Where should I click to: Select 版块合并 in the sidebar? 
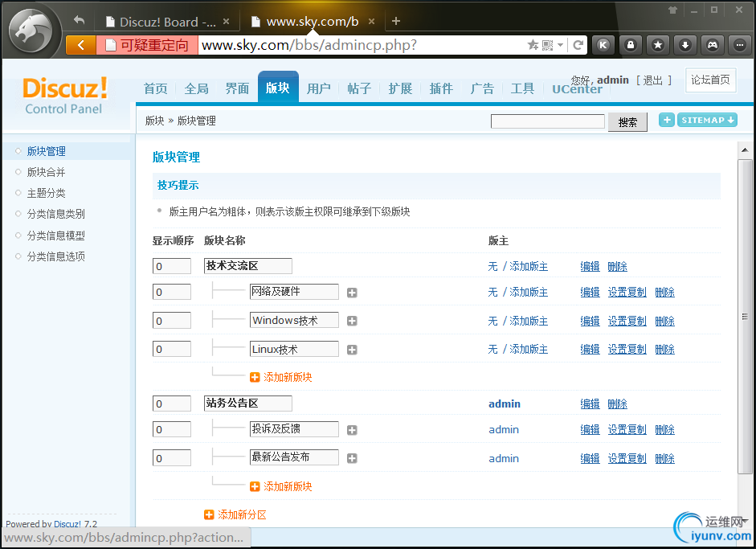click(47, 172)
